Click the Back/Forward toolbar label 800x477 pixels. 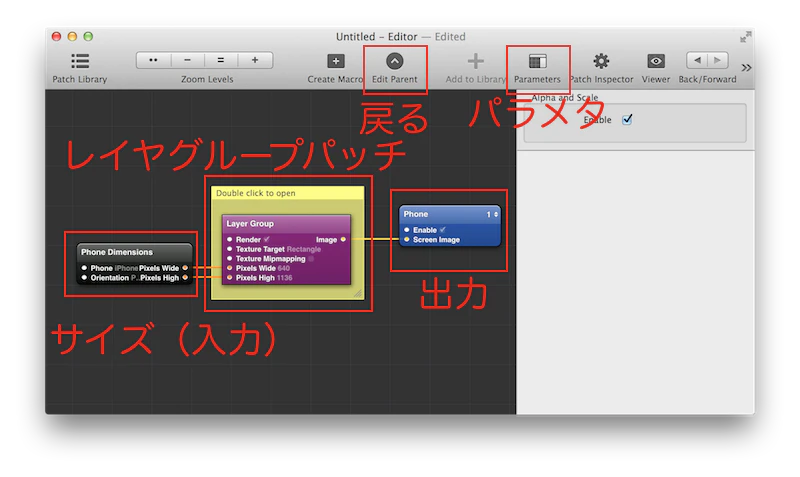707,79
